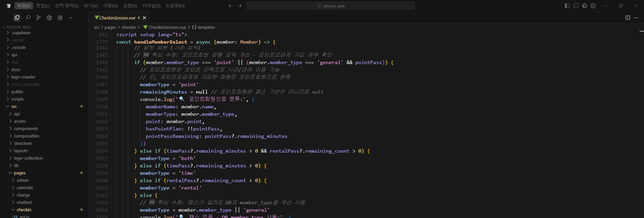Image resolution: width=644 pixels, height=218 pixels.
Task: Open the cube-shaped sidebar view icon
Action: point(49,18)
